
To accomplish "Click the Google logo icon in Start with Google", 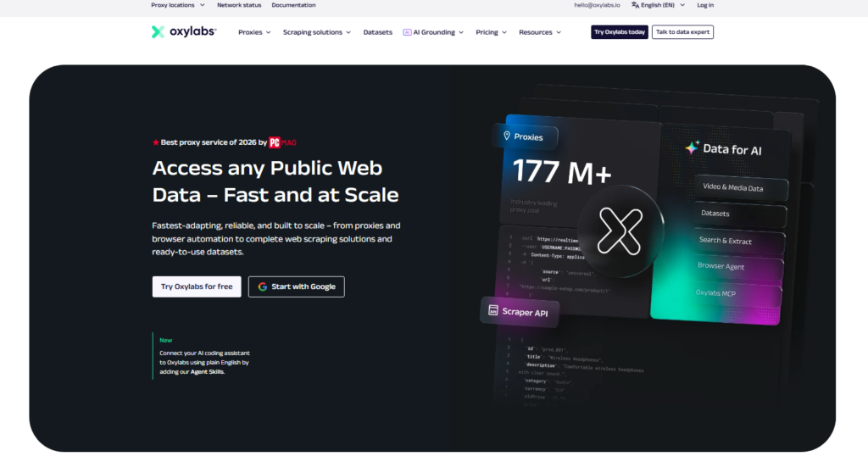I will coord(263,287).
